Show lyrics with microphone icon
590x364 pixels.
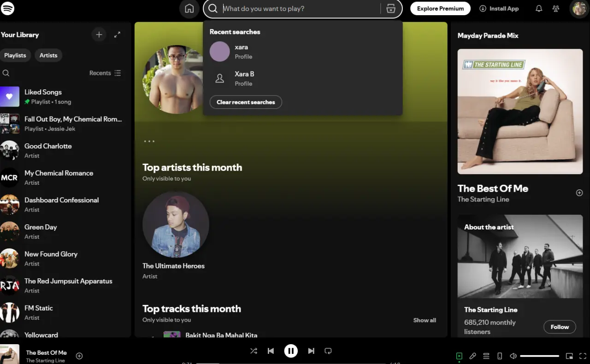(472, 356)
